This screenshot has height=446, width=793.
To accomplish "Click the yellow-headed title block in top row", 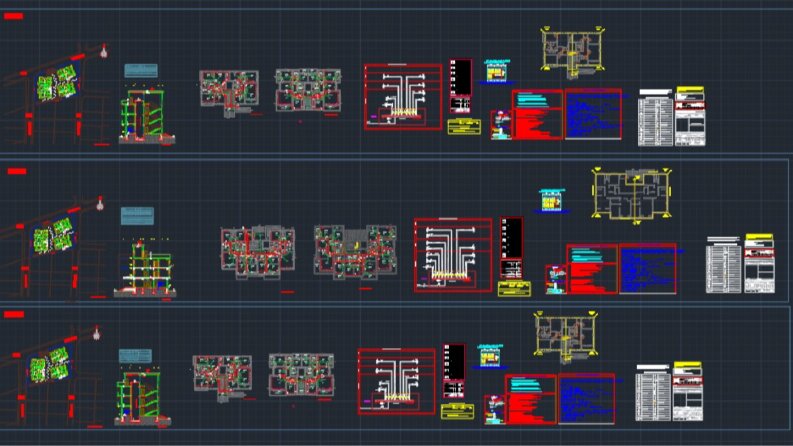I will (690, 116).
